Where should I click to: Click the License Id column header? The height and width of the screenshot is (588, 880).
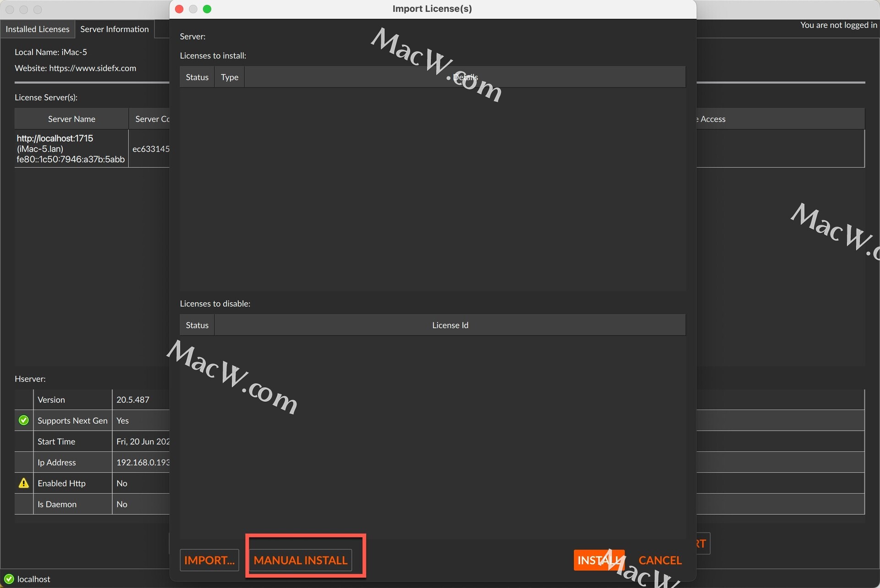pos(450,325)
